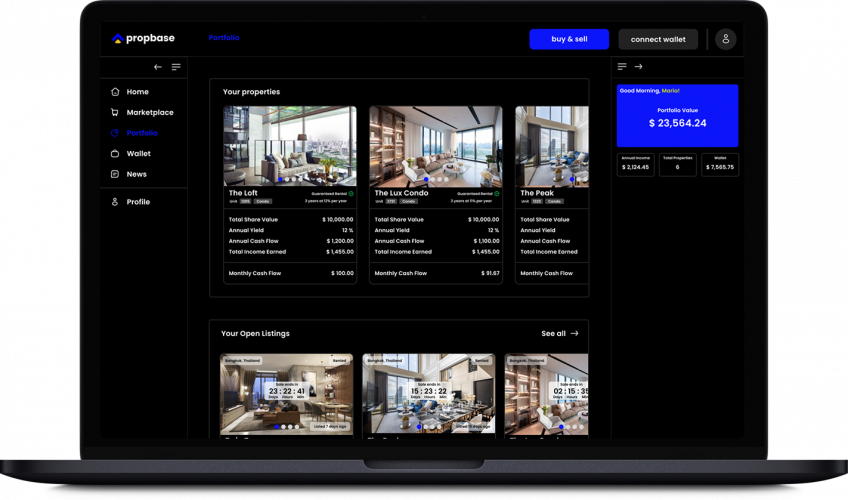Click the Marketplace cart icon
Viewport: 848px width, 500px height.
115,112
